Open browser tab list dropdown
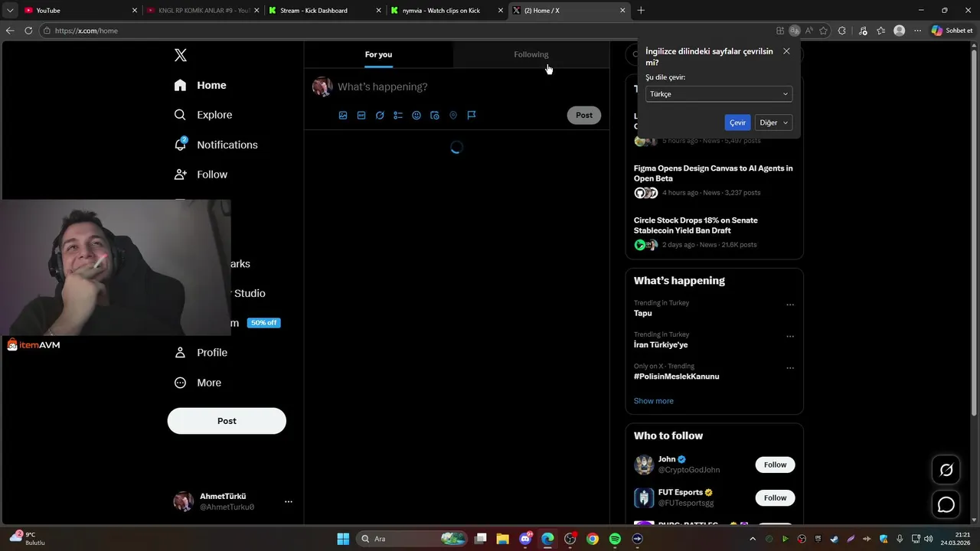 pyautogui.click(x=10, y=11)
